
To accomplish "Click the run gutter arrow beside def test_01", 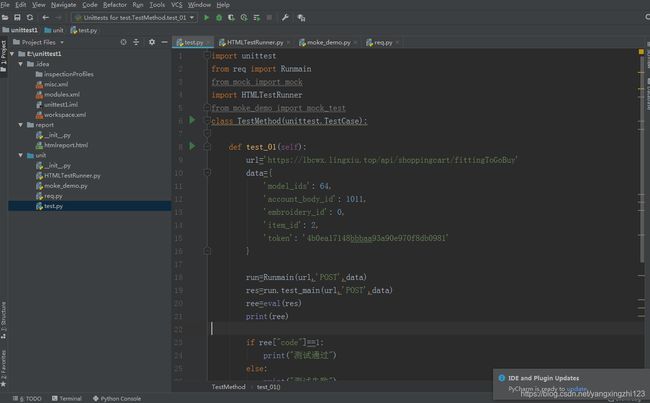I will [x=192, y=146].
